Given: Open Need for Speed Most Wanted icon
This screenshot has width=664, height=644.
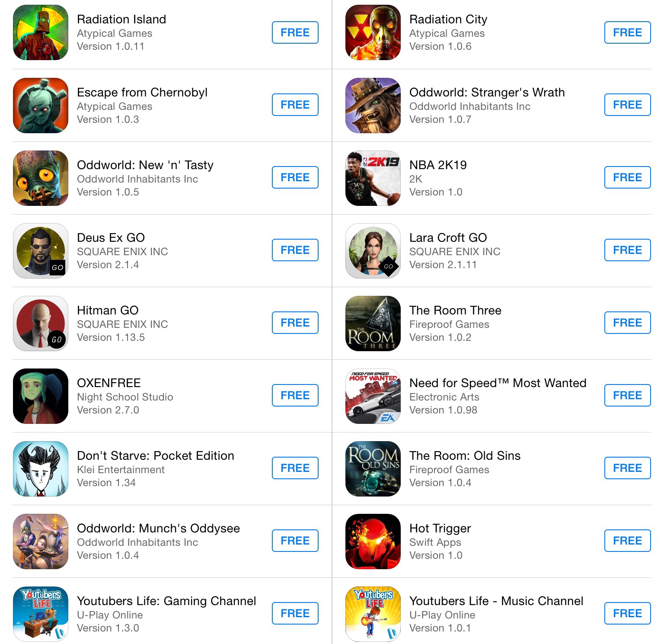Looking at the screenshot, I should pos(373,396).
